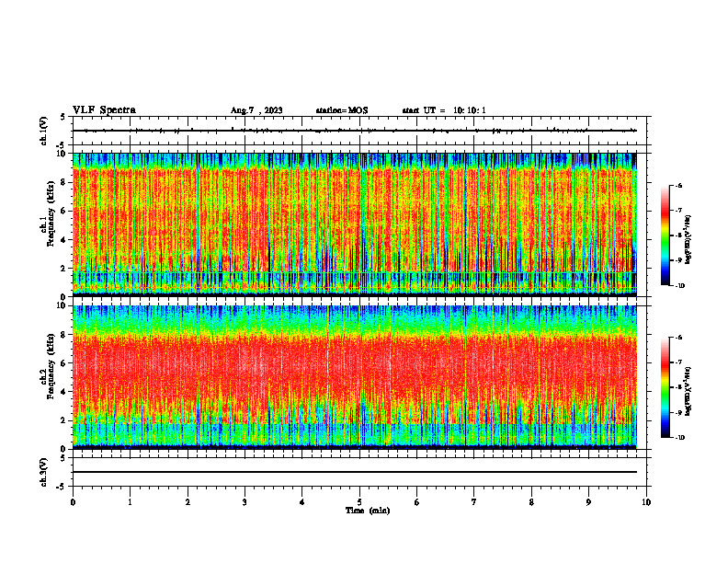The width and height of the screenshot is (728, 563).
Task: Click the "6" frequency tick of ch.1 spectrogram
Action: tap(64, 211)
